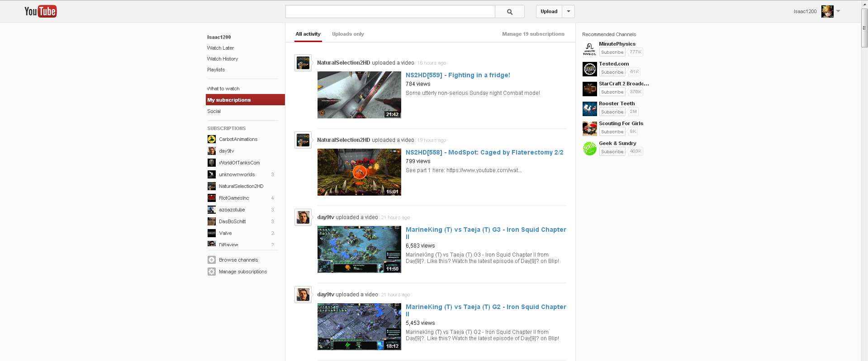
Task: Subscribe to StarCraft 2 Broadcast channel
Action: (x=612, y=92)
